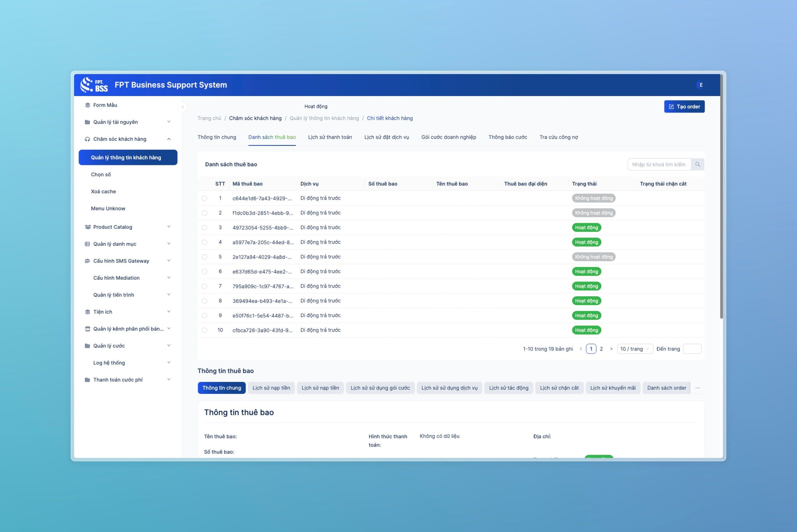This screenshot has height=532, width=797.
Task: Click the Tạo order button
Action: pos(684,107)
